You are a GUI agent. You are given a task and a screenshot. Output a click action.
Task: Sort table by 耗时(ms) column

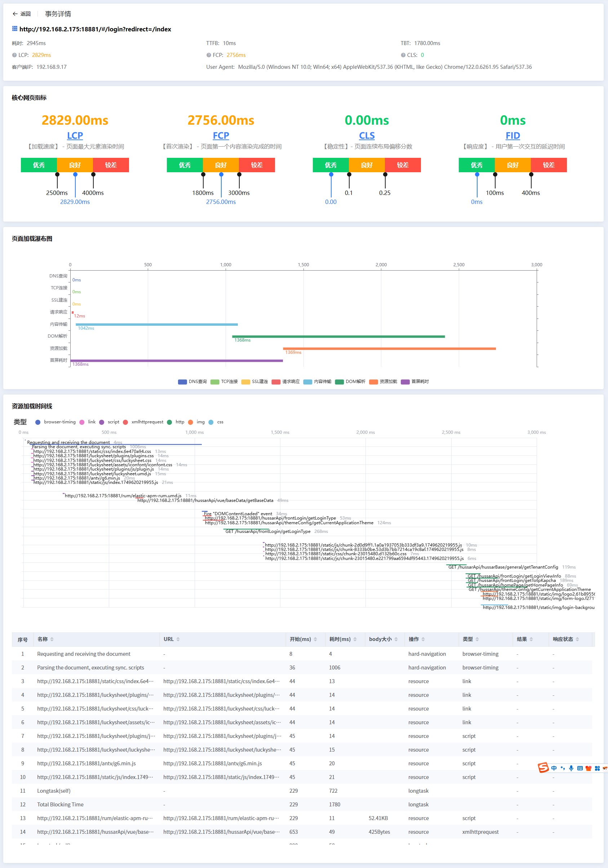(x=343, y=639)
